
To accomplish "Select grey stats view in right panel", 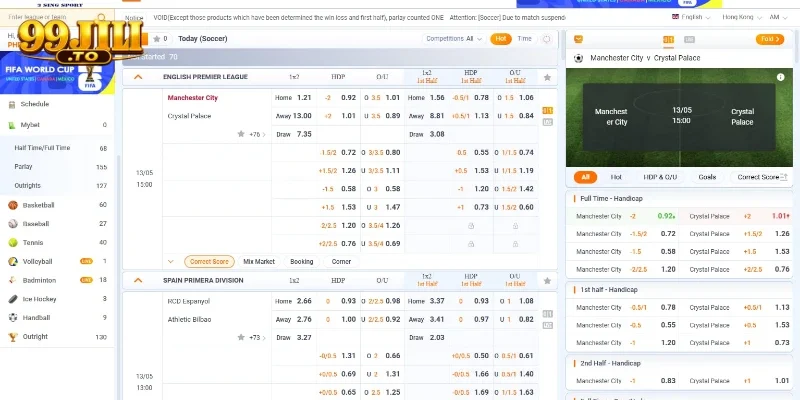I will tap(689, 40).
